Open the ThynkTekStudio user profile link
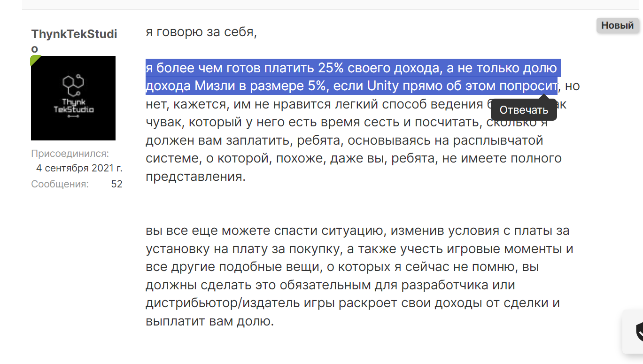Image resolution: width=643 pixels, height=364 pixels. [74, 41]
